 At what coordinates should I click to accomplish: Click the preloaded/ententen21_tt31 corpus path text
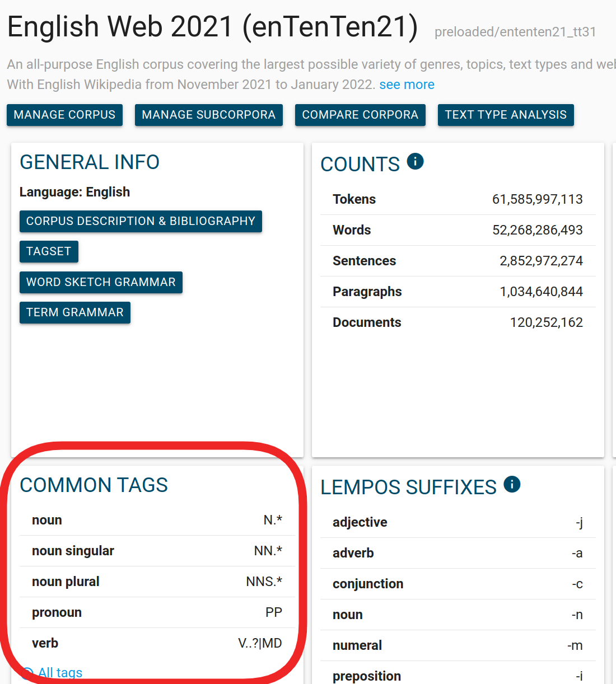coord(515,32)
